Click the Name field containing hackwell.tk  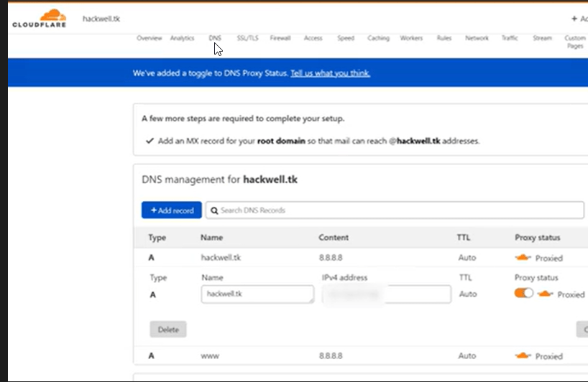[257, 294]
